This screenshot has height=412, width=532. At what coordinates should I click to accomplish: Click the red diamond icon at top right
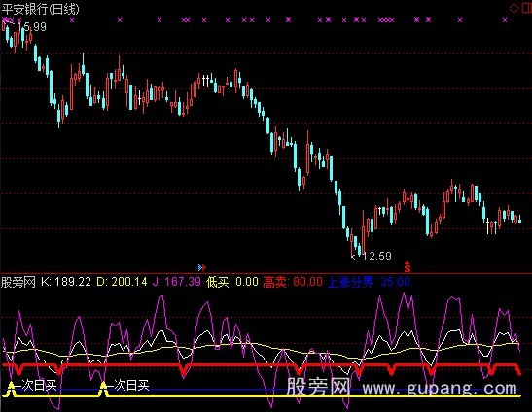tap(514, 9)
